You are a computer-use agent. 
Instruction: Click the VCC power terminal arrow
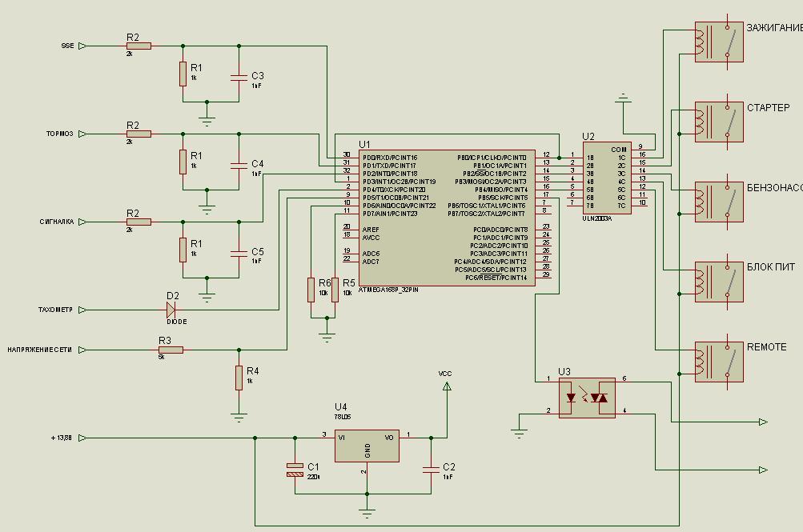coord(447,386)
